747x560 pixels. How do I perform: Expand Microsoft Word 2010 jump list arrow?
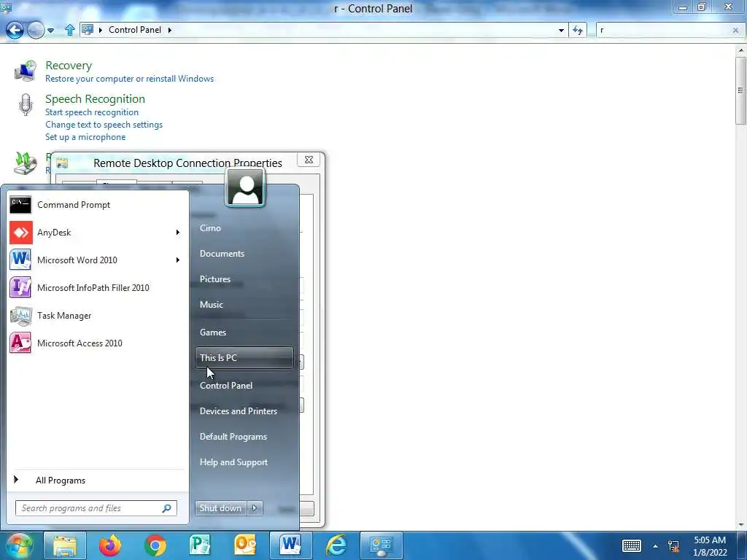[x=178, y=260]
